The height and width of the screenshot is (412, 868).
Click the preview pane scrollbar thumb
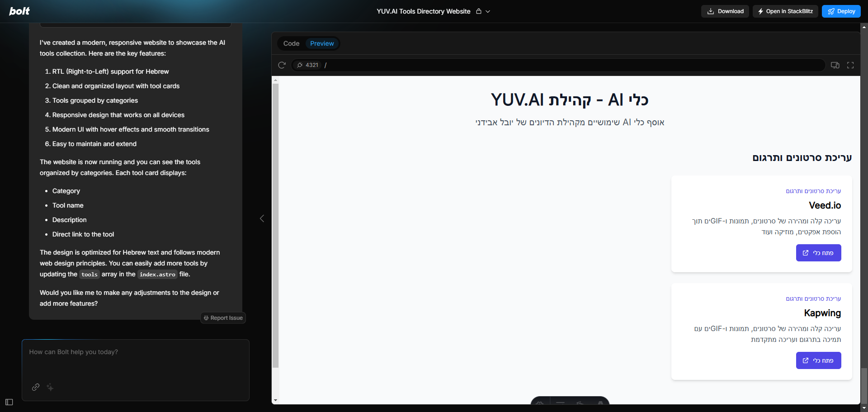(275, 226)
